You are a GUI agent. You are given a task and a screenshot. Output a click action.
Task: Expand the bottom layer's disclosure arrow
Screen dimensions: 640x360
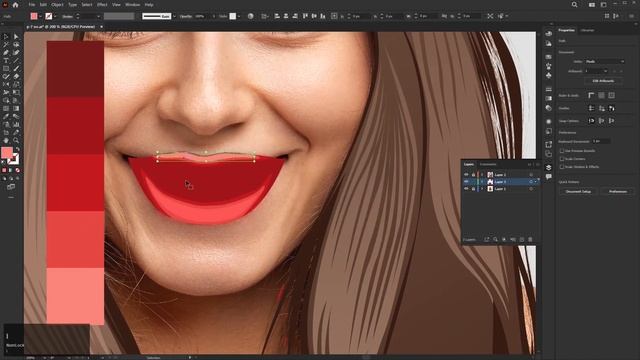(482, 189)
